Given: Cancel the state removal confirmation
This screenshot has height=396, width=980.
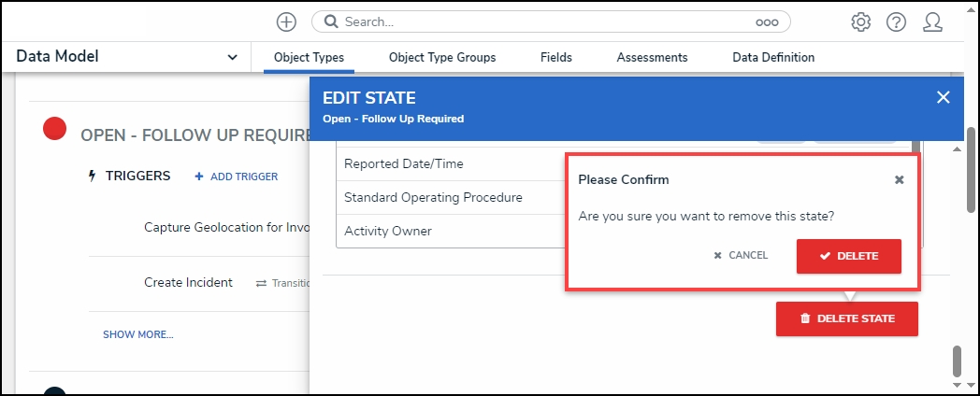Looking at the screenshot, I should (x=741, y=255).
